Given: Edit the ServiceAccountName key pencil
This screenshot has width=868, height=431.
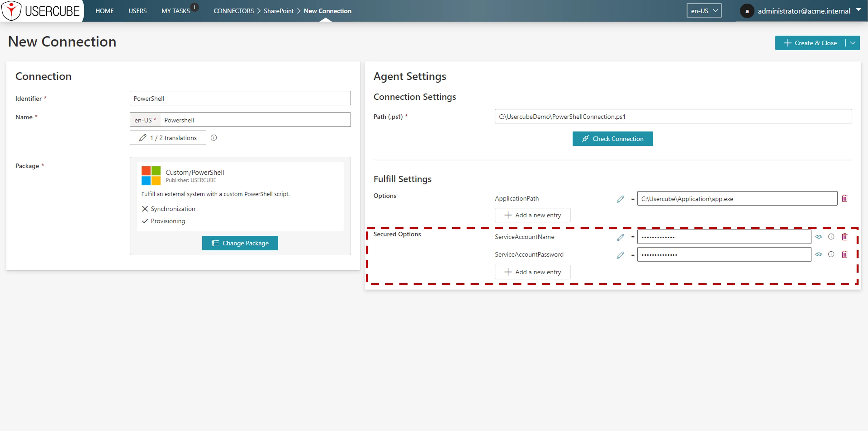Looking at the screenshot, I should pos(620,237).
